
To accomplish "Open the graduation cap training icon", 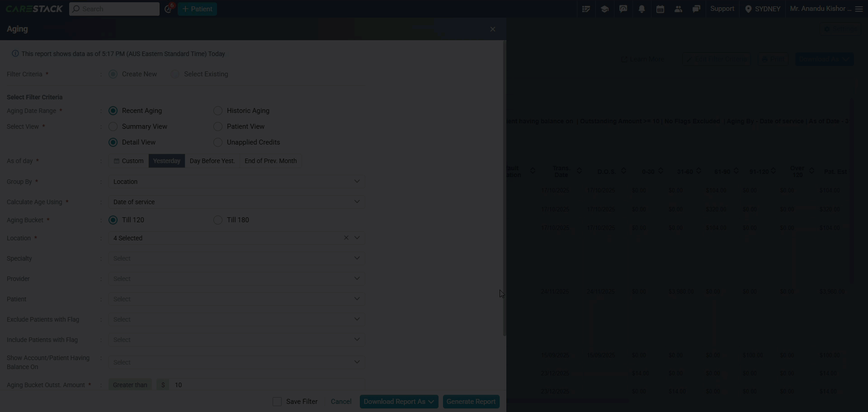I will 604,9.
